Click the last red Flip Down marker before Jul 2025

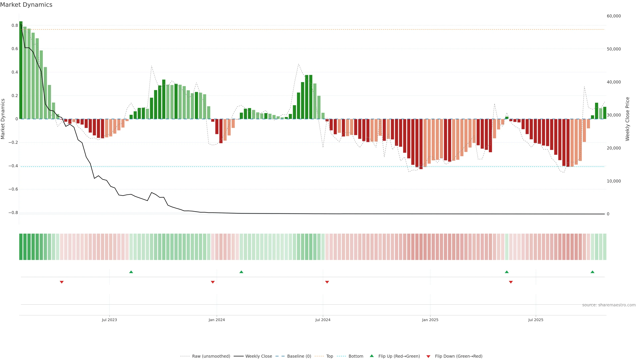pyautogui.click(x=511, y=282)
